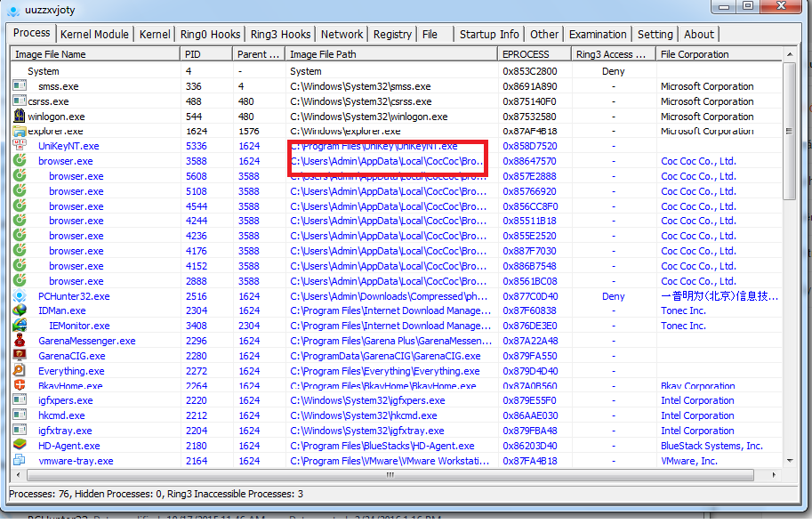Viewport: 812px width, 524px height.
Task: Open the Startup Info tab
Action: tap(489, 35)
